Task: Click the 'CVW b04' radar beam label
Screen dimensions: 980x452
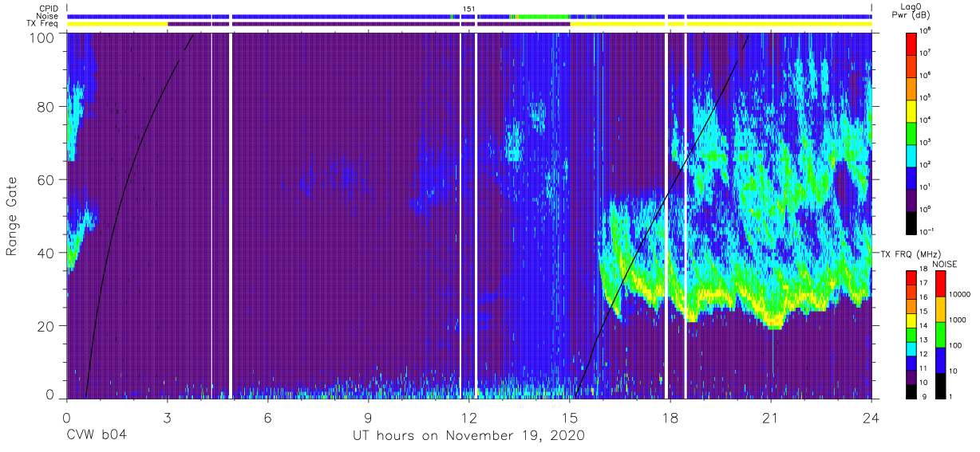Action: [x=97, y=436]
